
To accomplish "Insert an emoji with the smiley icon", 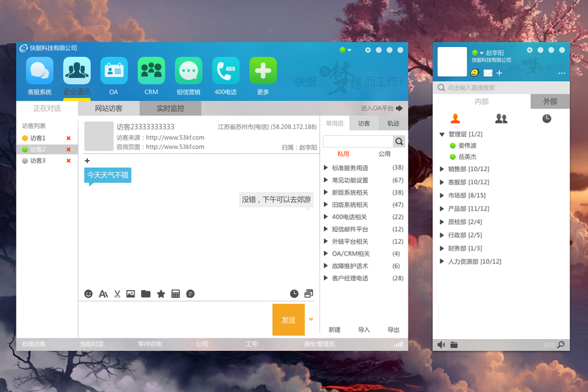I will click(x=88, y=294).
